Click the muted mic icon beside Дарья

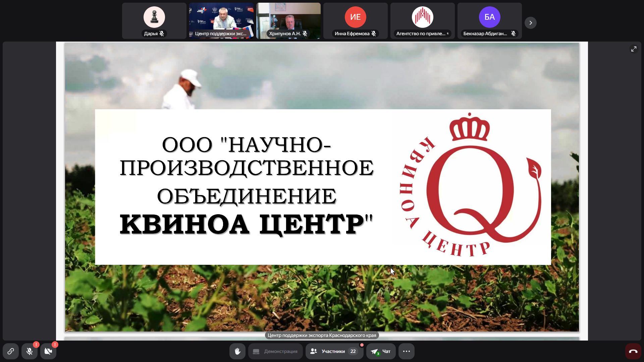click(x=162, y=34)
